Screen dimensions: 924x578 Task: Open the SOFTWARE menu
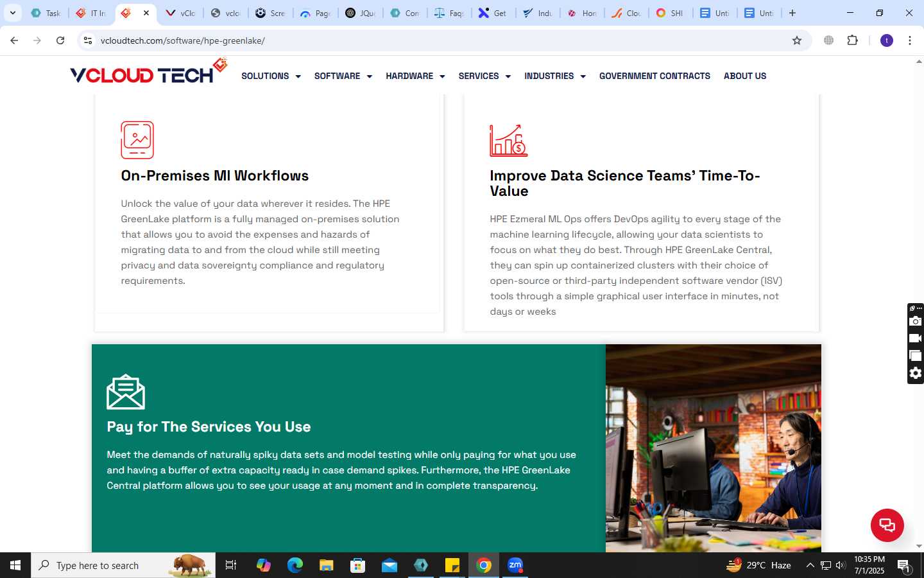click(337, 76)
